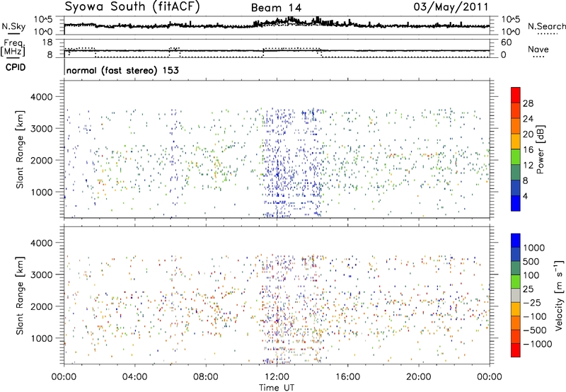
Task: Click the 'Power [dB]' colorbar title
Action: pyautogui.click(x=541, y=149)
